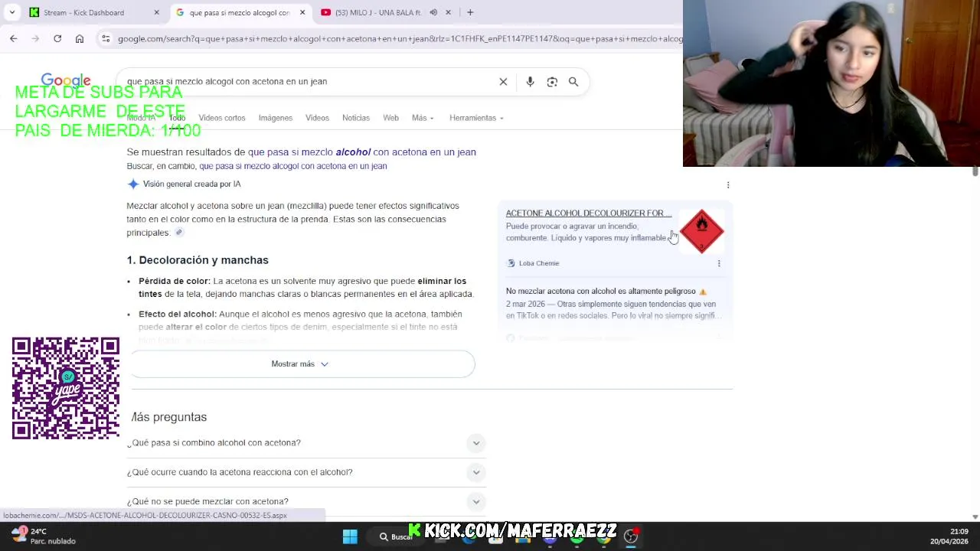Open the weather widget showing 24°C
This screenshot has width=980, height=551.
point(43,536)
